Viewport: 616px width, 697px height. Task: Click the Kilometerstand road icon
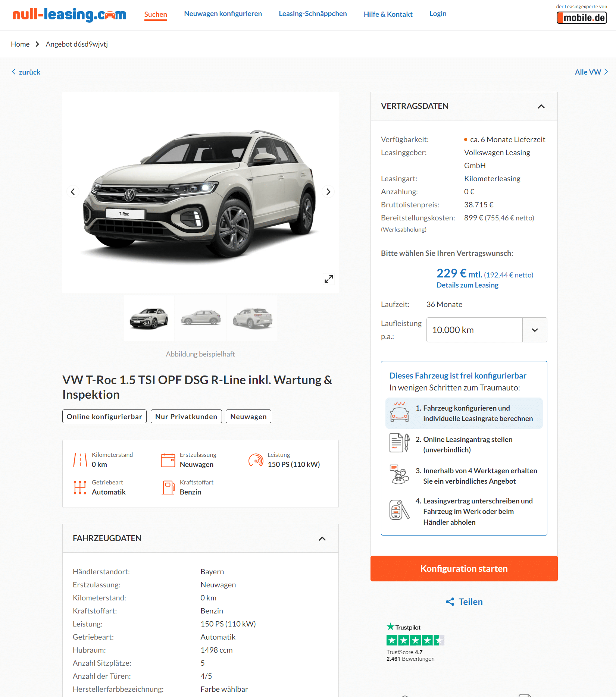pos(80,460)
